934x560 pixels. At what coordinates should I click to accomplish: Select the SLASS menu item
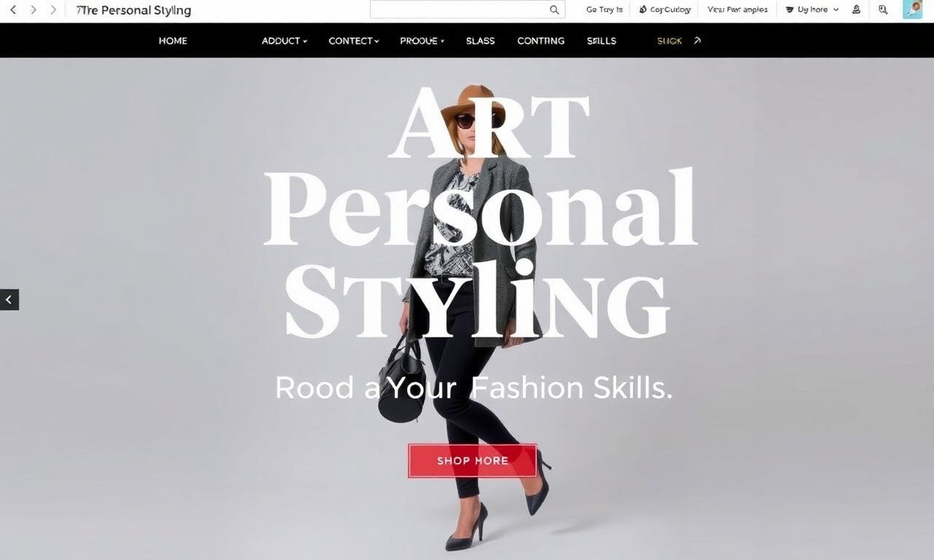[480, 41]
